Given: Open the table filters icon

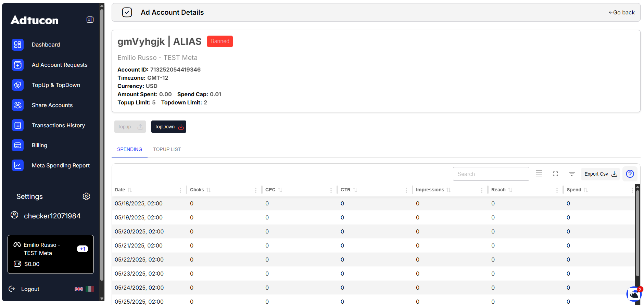Looking at the screenshot, I should point(572,174).
